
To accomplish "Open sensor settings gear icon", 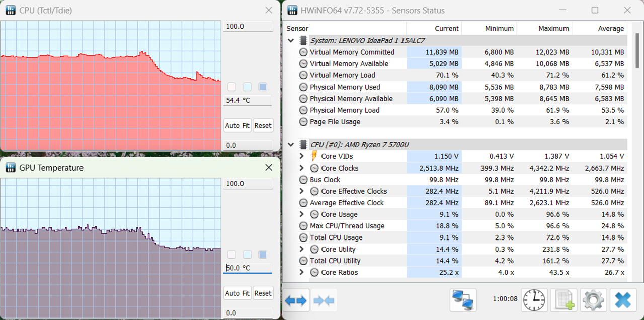I will [x=593, y=301].
